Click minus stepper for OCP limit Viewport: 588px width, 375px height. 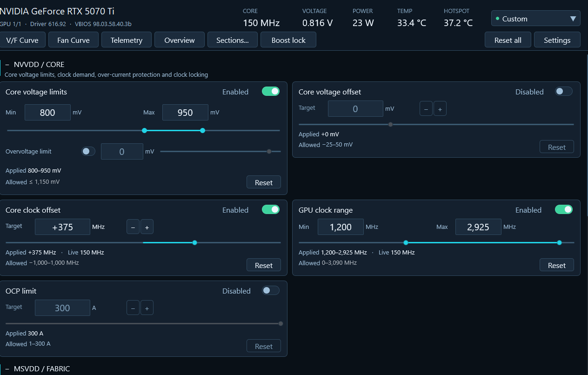point(133,308)
